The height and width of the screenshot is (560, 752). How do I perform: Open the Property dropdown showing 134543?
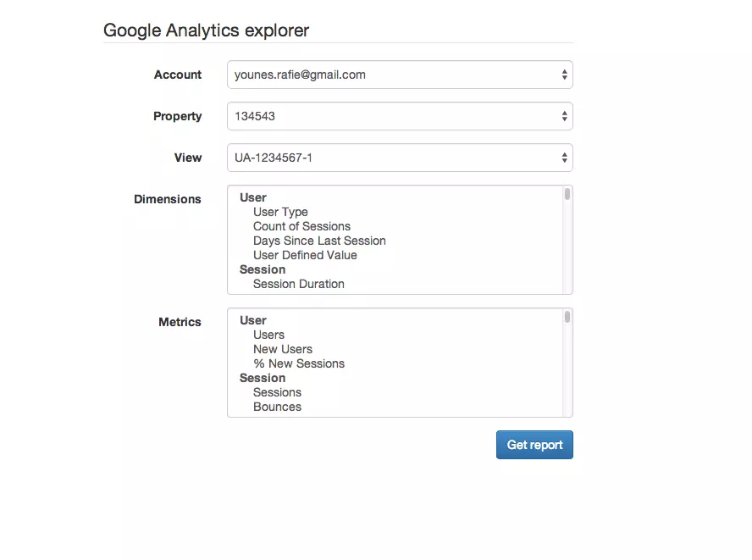400,116
